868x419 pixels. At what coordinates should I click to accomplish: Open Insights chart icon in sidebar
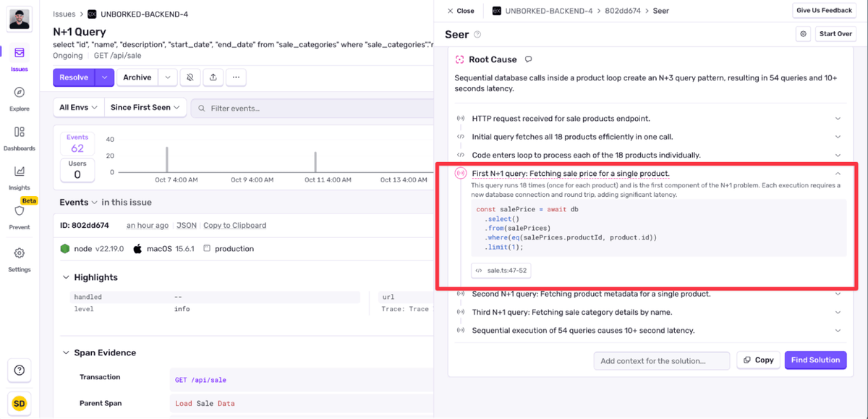click(20, 172)
